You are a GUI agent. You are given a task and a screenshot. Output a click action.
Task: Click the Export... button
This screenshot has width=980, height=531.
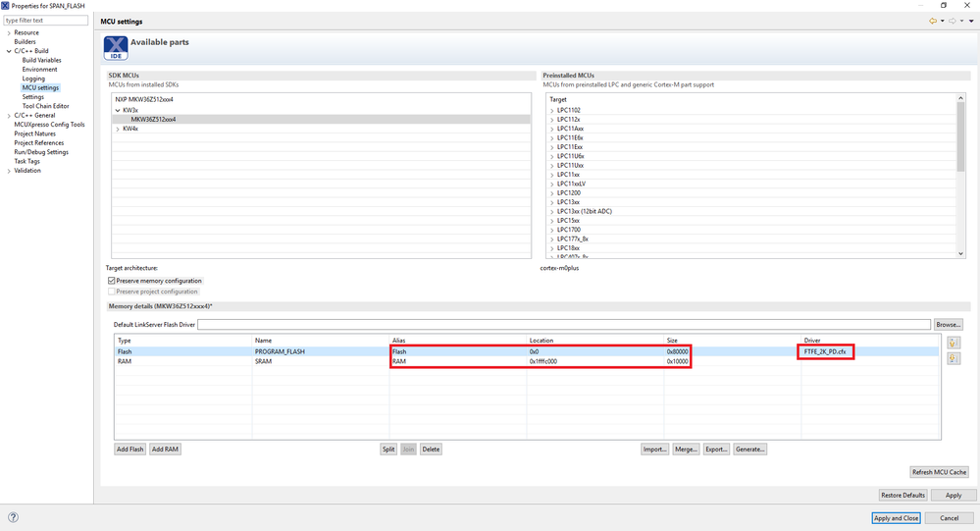pos(715,450)
